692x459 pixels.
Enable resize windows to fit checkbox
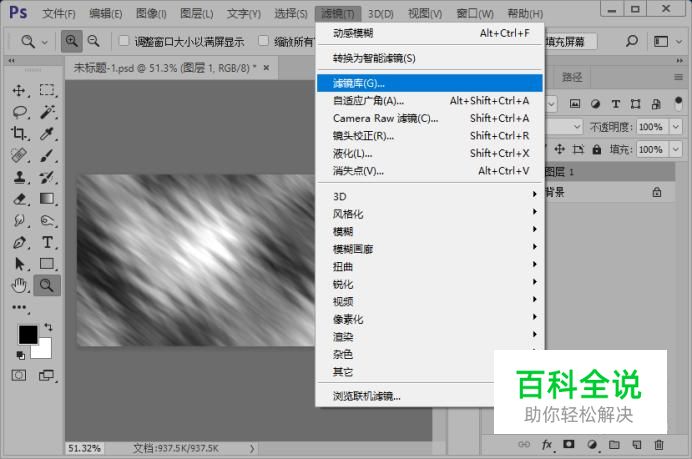(124, 41)
